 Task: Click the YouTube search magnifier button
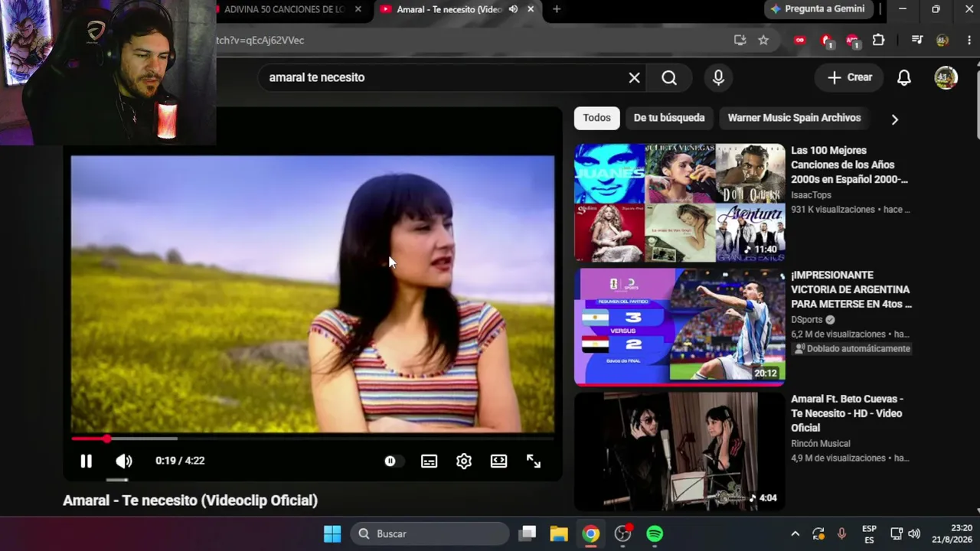[x=669, y=77]
